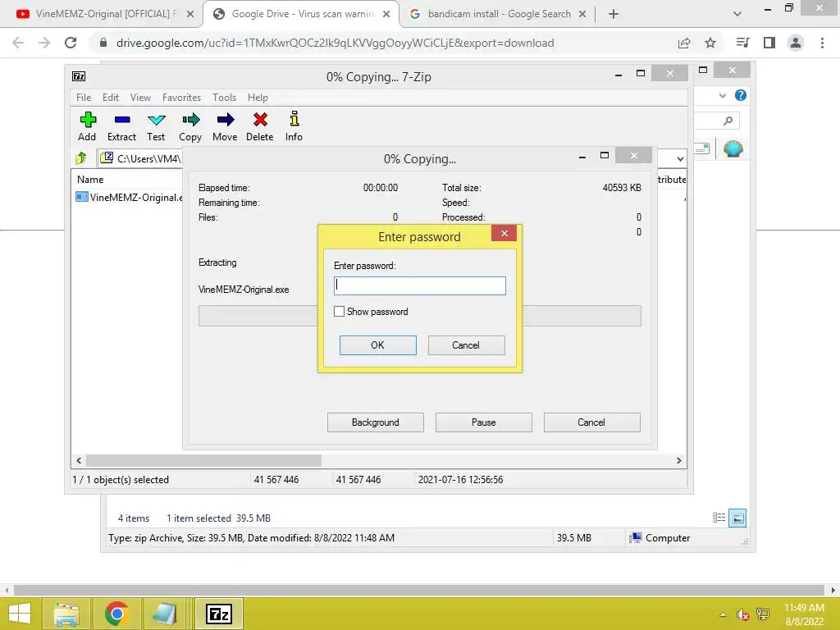Click the 7-Zip horizontal scrollbar thumb

click(x=203, y=461)
